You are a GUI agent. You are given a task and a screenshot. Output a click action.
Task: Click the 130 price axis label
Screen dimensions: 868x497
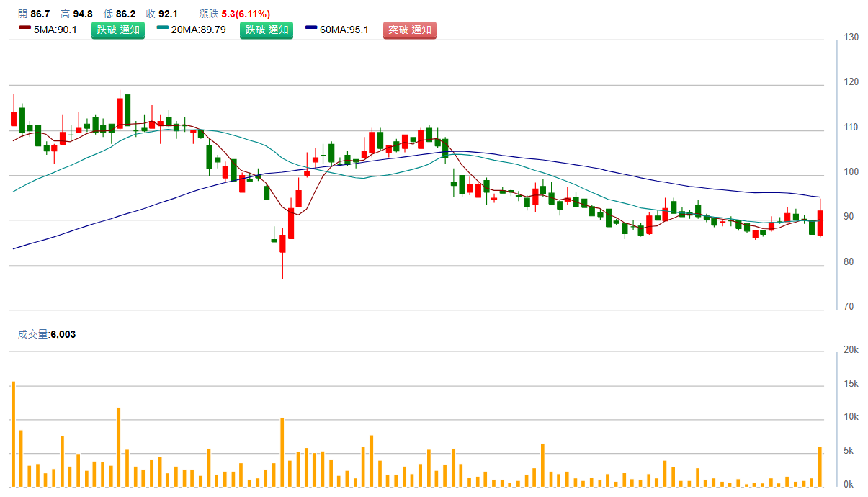851,37
